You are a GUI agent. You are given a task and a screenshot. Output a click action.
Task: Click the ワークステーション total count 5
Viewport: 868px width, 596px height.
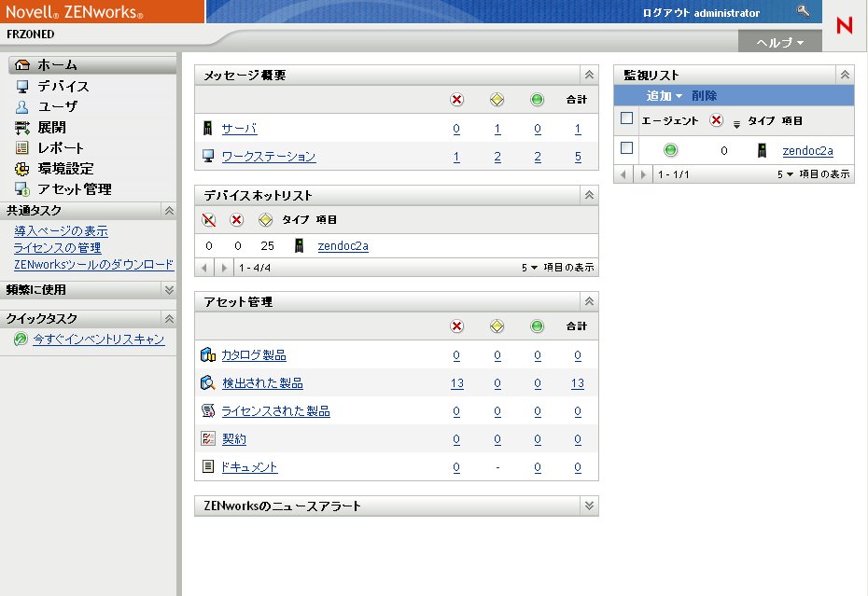578,157
